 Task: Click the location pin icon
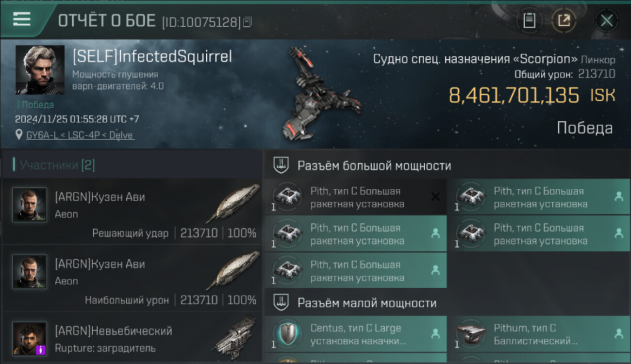click(19, 135)
